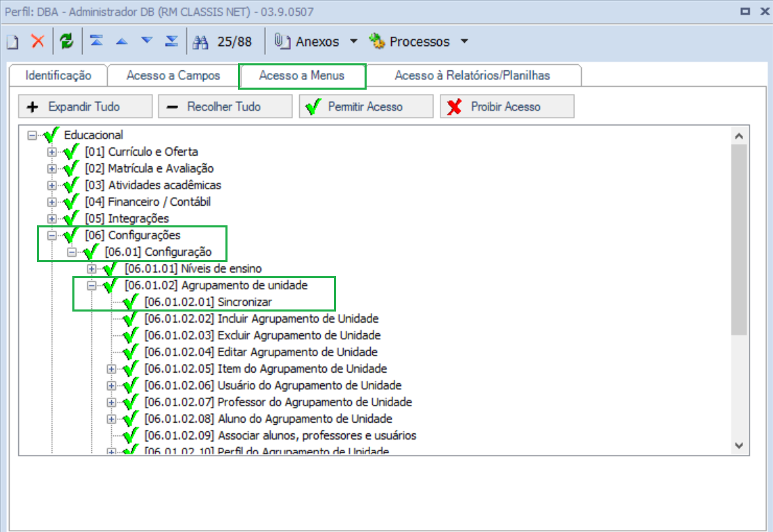Click the tree scrollbar down arrow
Image resolution: width=773 pixels, height=532 pixels.
point(739,445)
